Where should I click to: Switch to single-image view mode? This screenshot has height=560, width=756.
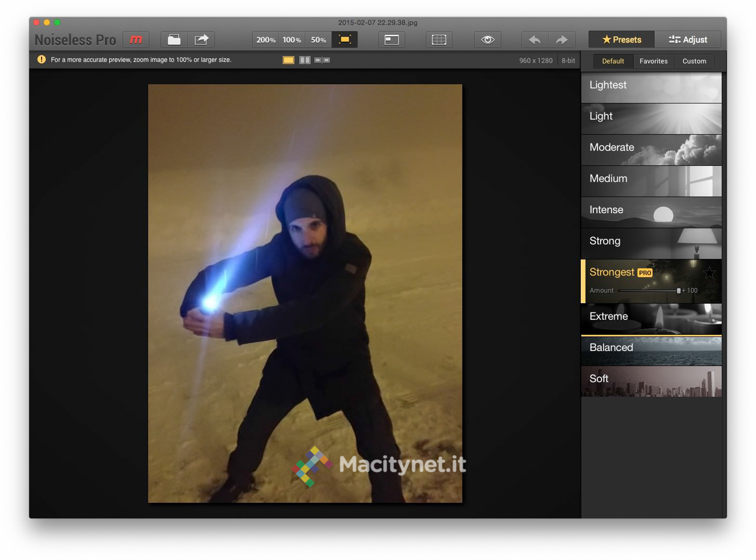click(288, 60)
